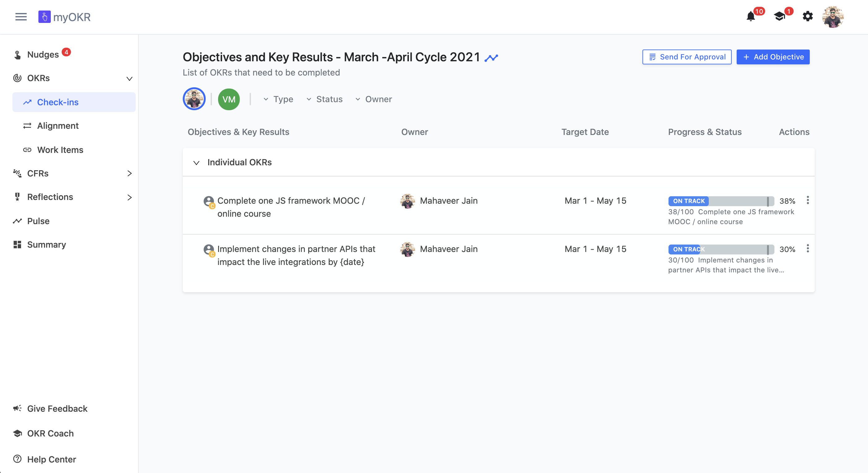Collapse the Individual OKRs section

[196, 163]
